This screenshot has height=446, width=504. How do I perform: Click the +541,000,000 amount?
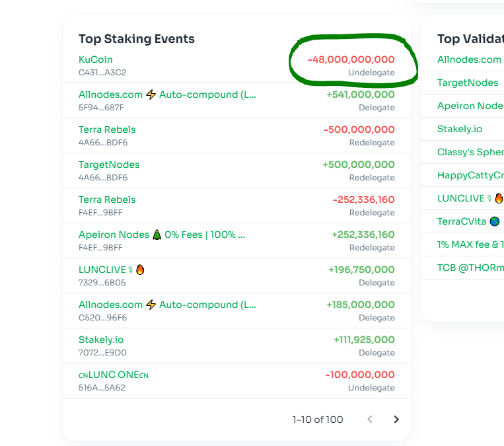[x=360, y=94]
